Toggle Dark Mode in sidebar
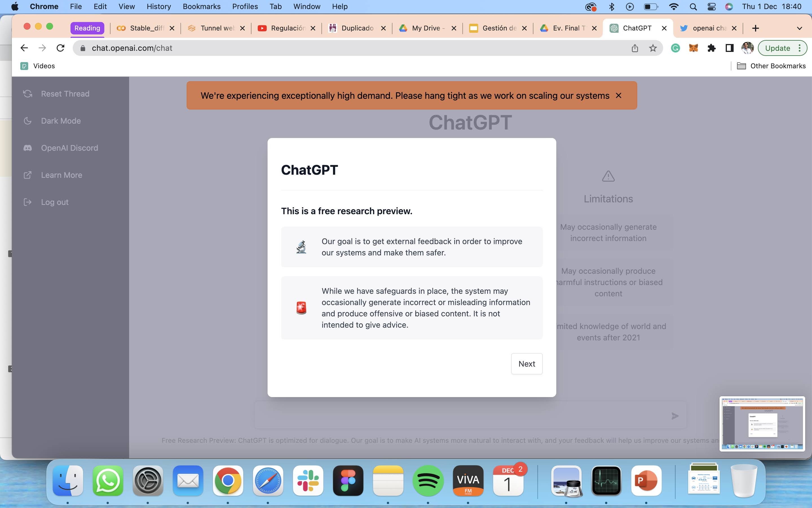Screen dimensions: 812x508 pyautogui.click(x=52, y=121)
